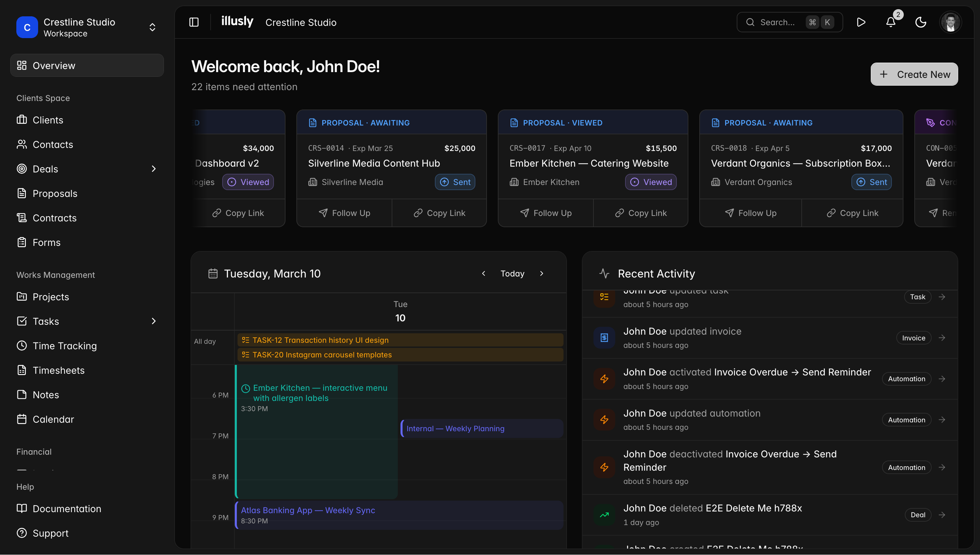The width and height of the screenshot is (980, 555).
Task: Open notifications bell with badge
Action: 891,22
